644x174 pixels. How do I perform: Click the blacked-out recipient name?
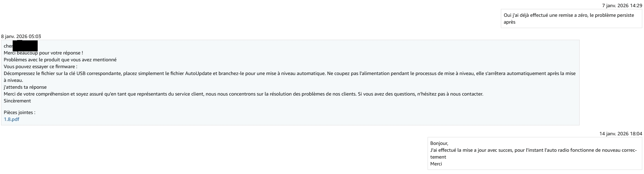point(25,46)
